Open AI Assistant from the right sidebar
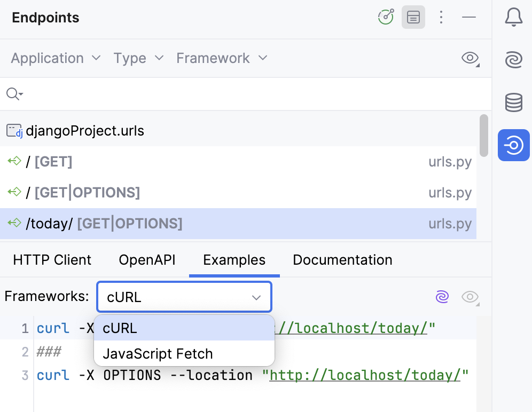This screenshot has width=532, height=412. [513, 60]
